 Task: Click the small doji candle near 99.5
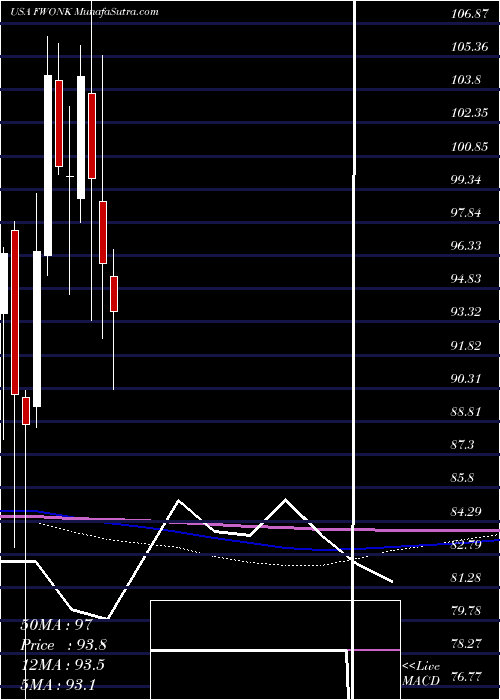tap(70, 177)
